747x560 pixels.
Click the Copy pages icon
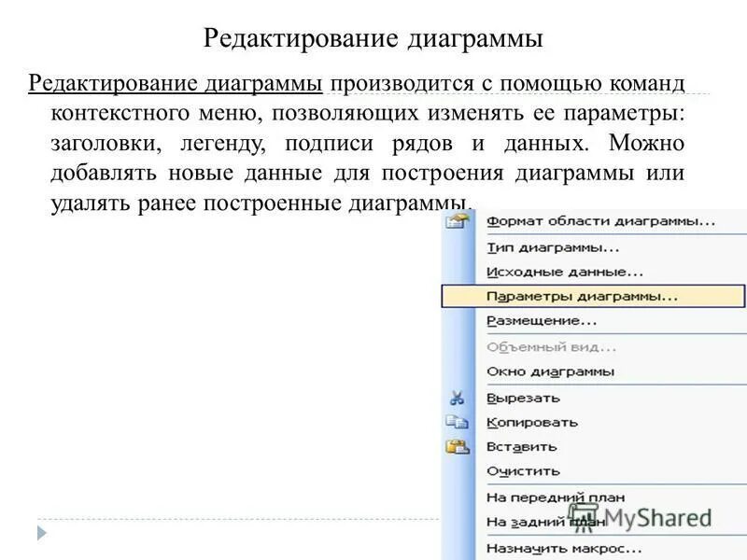coord(458,422)
